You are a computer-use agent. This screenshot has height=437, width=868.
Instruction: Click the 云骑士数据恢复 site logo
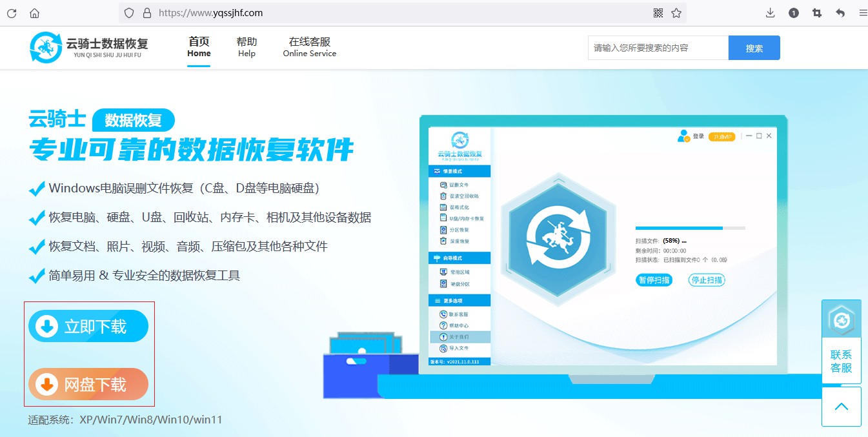[89, 48]
